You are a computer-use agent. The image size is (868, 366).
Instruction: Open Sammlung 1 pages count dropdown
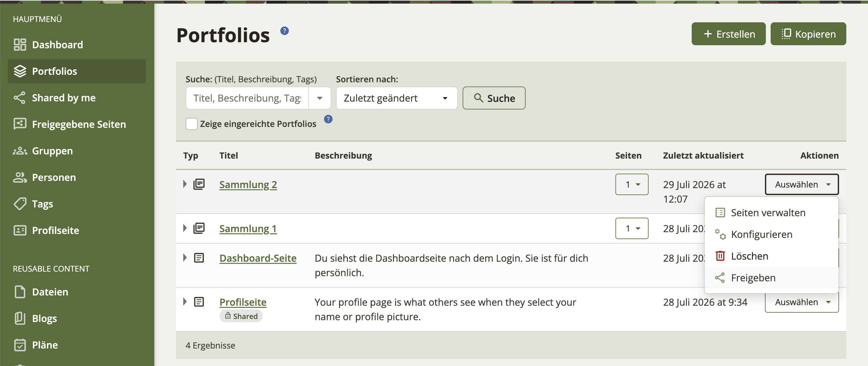tap(632, 229)
